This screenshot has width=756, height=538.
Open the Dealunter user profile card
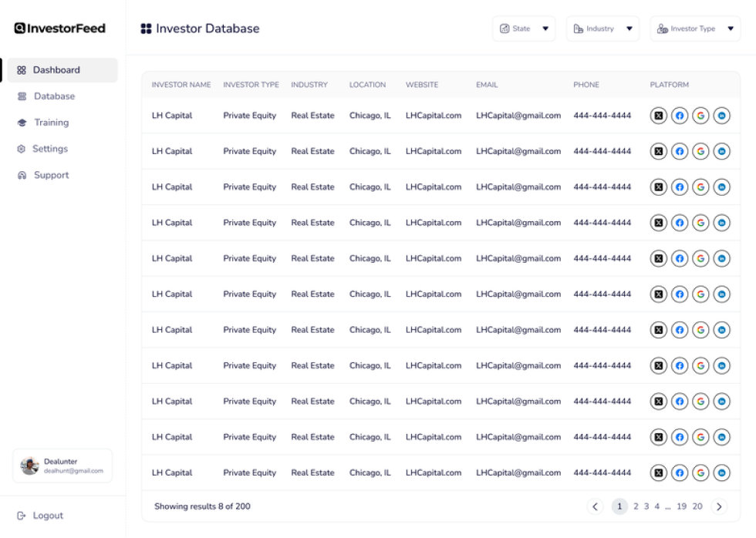pos(62,466)
